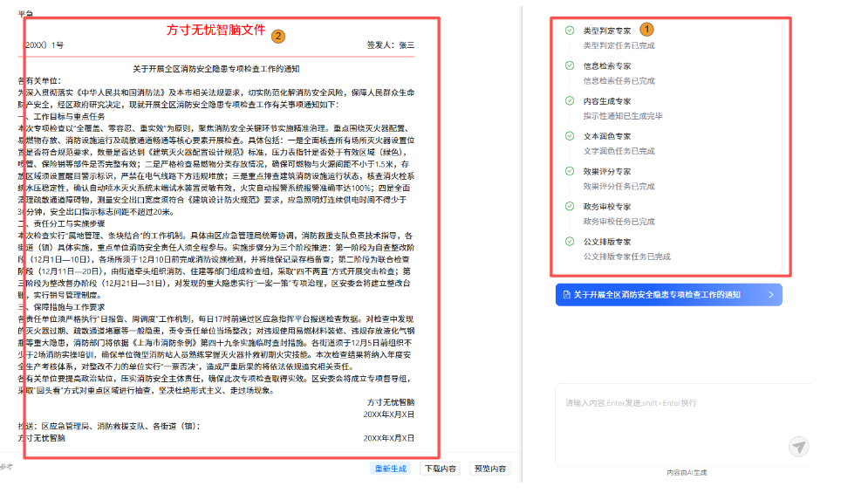
Task: Click the check icon beside 政务审核专家
Action: tap(570, 207)
